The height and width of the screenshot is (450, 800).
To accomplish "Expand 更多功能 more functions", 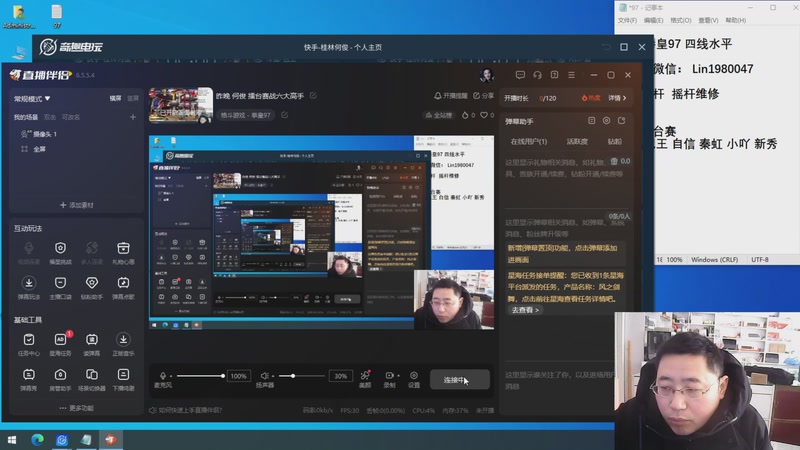I will pos(77,408).
